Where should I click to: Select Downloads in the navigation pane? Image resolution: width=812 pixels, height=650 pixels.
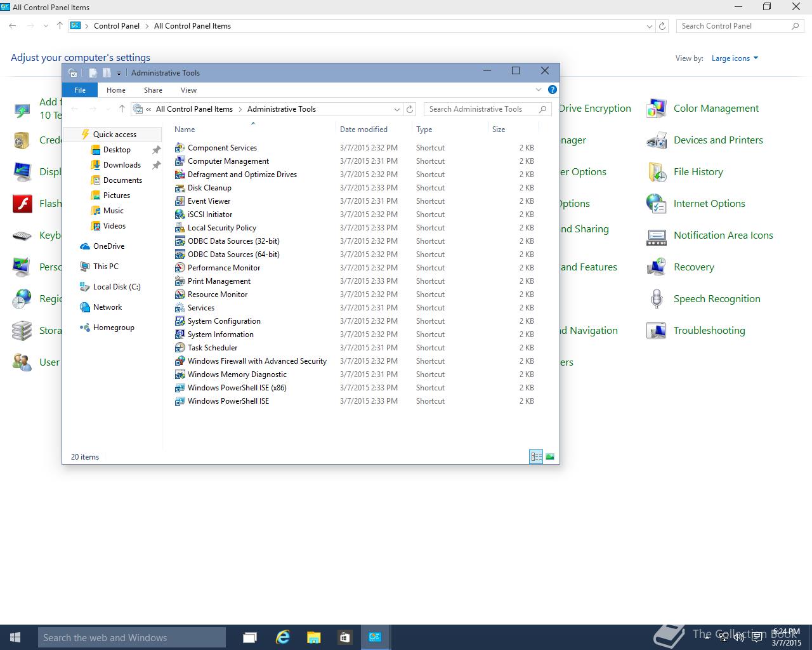coord(122,165)
